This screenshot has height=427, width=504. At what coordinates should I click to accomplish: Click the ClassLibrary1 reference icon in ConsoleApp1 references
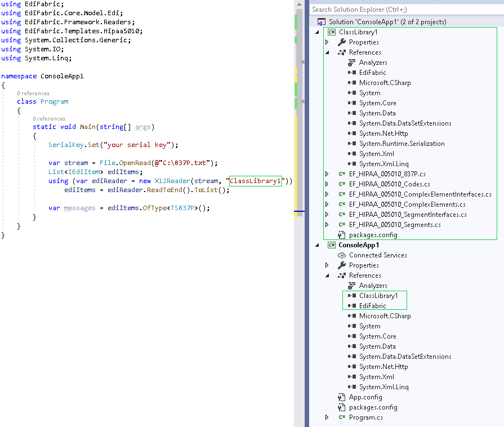[352, 296]
